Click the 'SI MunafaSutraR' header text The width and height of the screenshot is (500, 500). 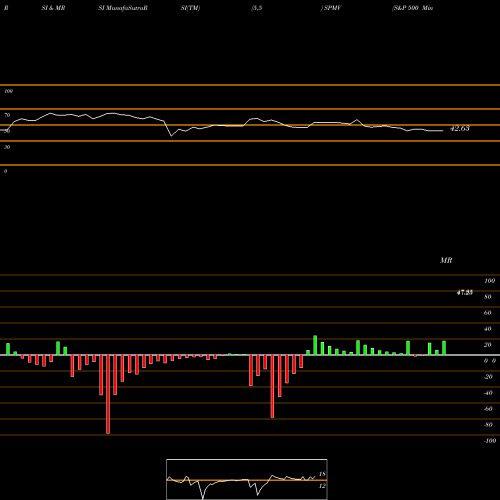click(123, 8)
